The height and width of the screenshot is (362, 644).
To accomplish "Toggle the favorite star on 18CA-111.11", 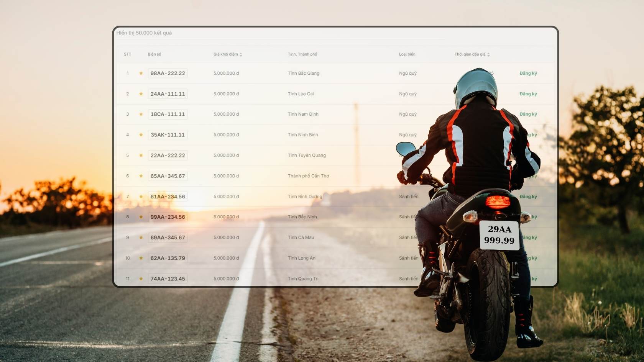I will pos(141,114).
